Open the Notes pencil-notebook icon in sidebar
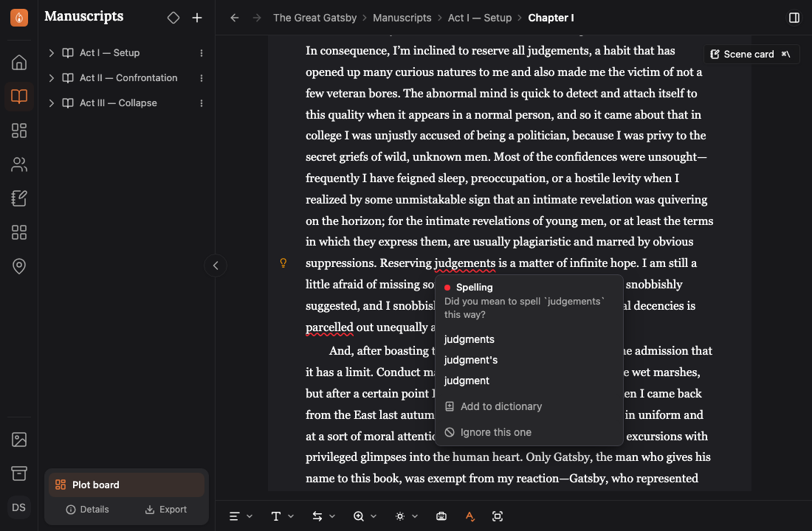The height and width of the screenshot is (531, 812). point(19,198)
